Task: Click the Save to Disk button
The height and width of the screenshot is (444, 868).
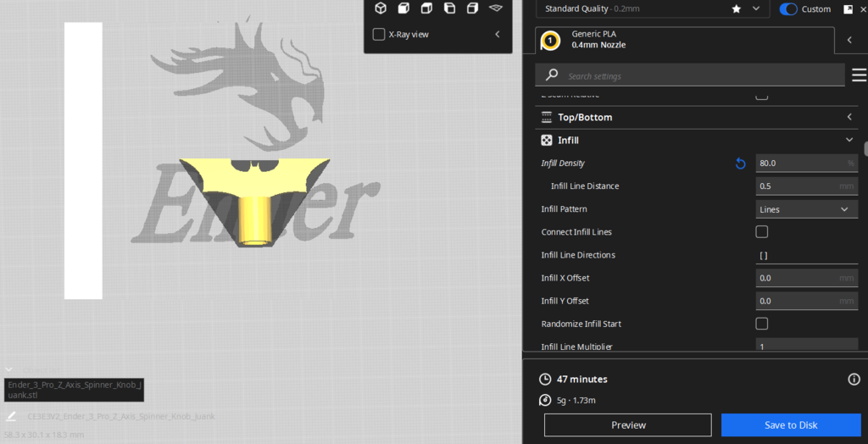Action: (x=791, y=425)
